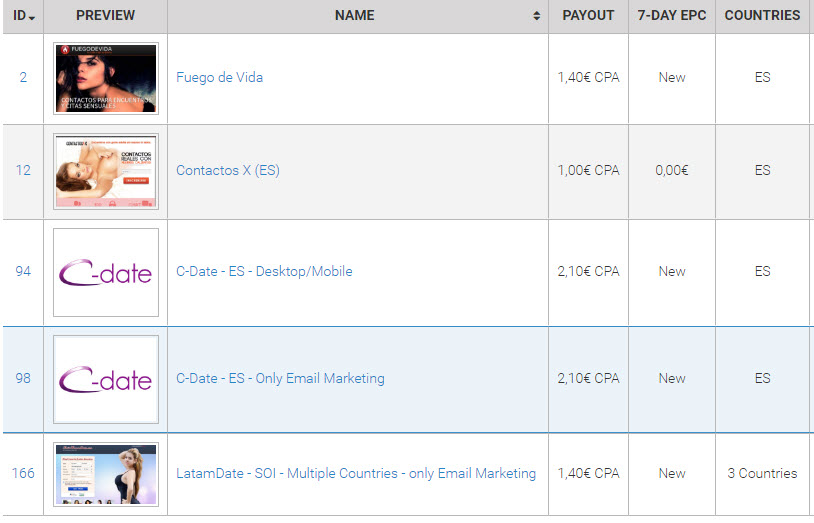Open C-Date - ES - Desktop/Mobile link
814x523 pixels.
tap(264, 271)
